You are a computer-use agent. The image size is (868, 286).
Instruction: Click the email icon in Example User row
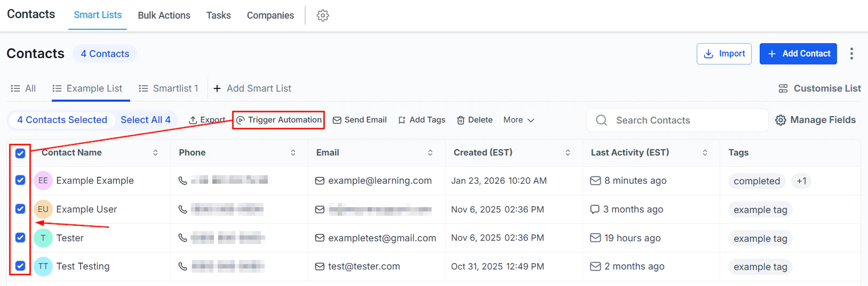[320, 209]
